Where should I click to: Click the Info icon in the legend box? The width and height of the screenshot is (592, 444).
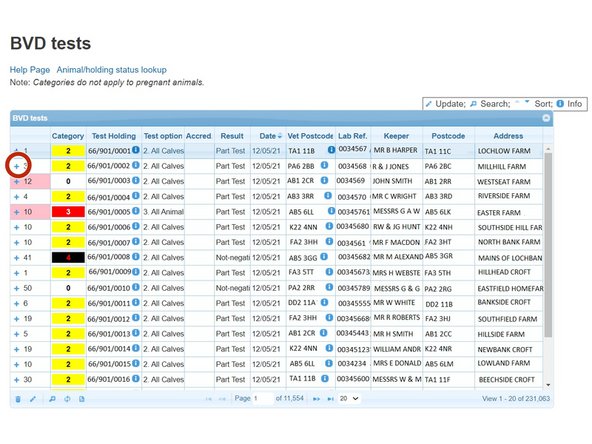click(560, 103)
